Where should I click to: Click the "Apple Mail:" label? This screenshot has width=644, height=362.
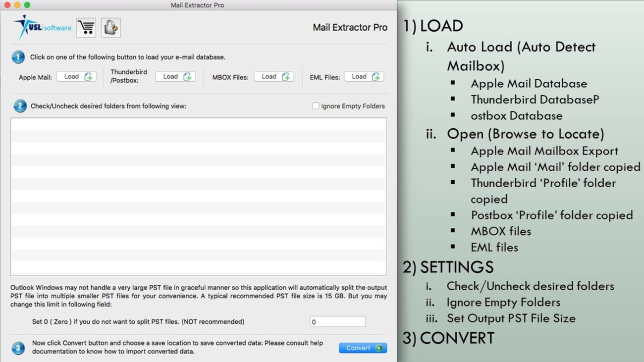click(x=35, y=77)
